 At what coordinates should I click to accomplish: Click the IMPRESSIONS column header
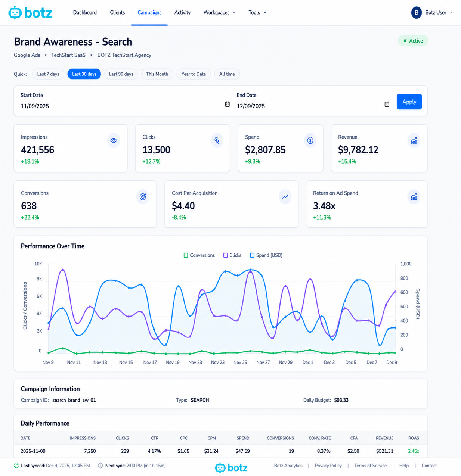(x=83, y=438)
